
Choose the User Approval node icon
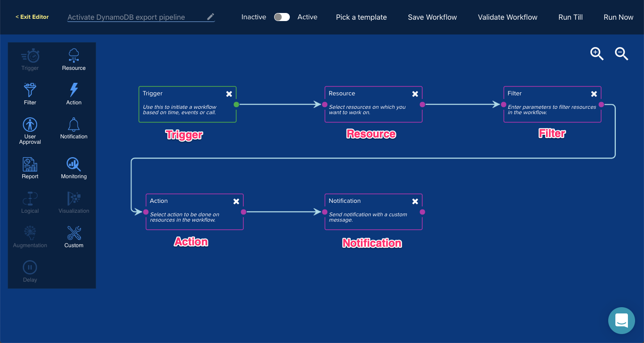[30, 124]
